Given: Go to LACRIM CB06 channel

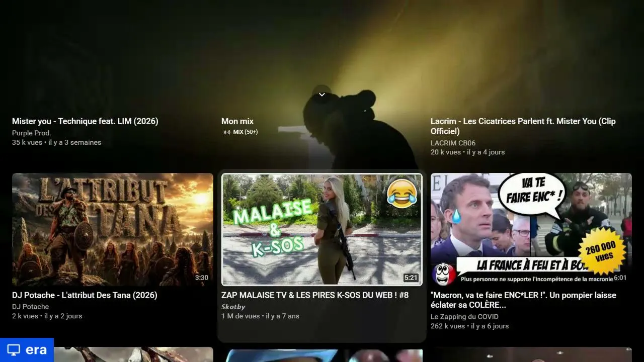Looking at the screenshot, I should coord(453,143).
